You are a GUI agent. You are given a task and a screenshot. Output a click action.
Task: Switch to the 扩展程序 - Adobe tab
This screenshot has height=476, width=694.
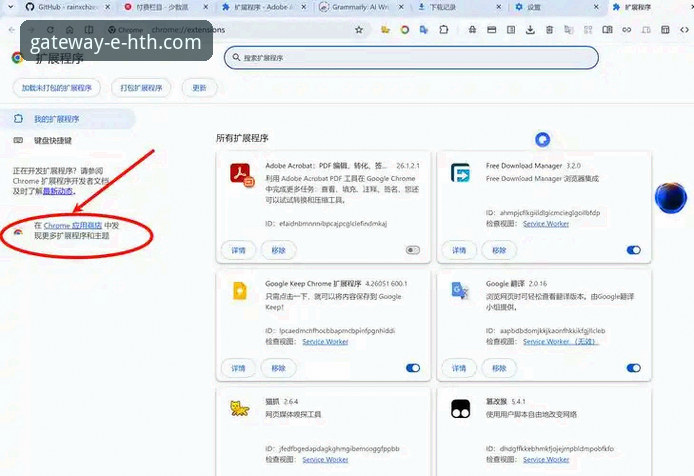263,7
